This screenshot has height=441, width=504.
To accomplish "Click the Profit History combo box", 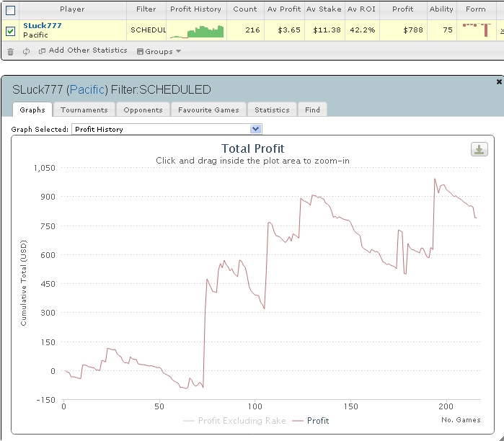I will coord(167,129).
